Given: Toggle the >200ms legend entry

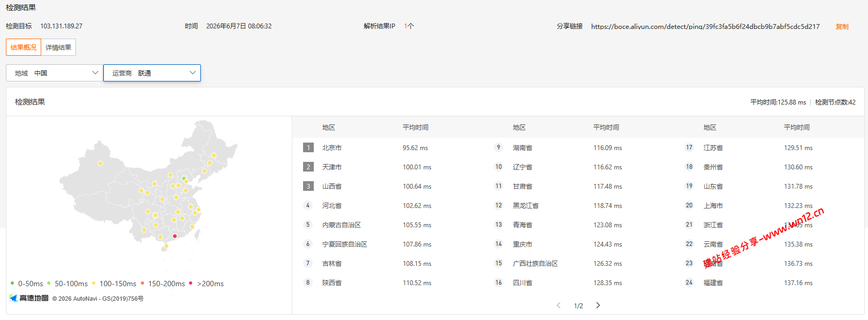Looking at the screenshot, I should [x=206, y=284].
